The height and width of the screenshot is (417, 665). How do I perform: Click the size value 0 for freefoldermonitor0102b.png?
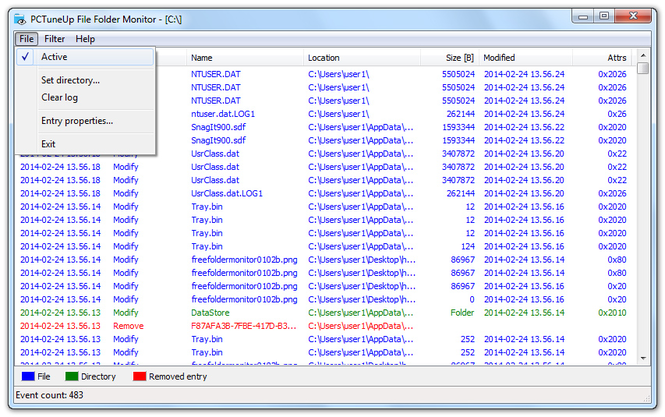pos(472,299)
